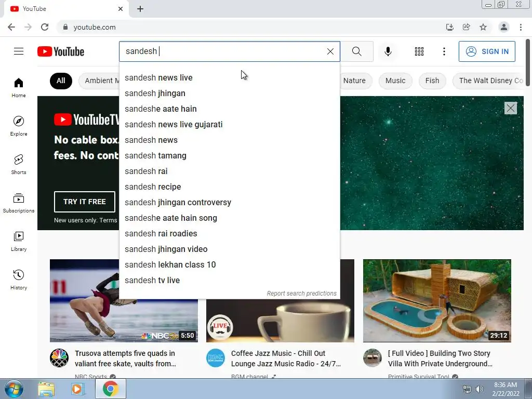Clear the search box text
Image resolution: width=532 pixels, height=399 pixels.
pyautogui.click(x=330, y=51)
